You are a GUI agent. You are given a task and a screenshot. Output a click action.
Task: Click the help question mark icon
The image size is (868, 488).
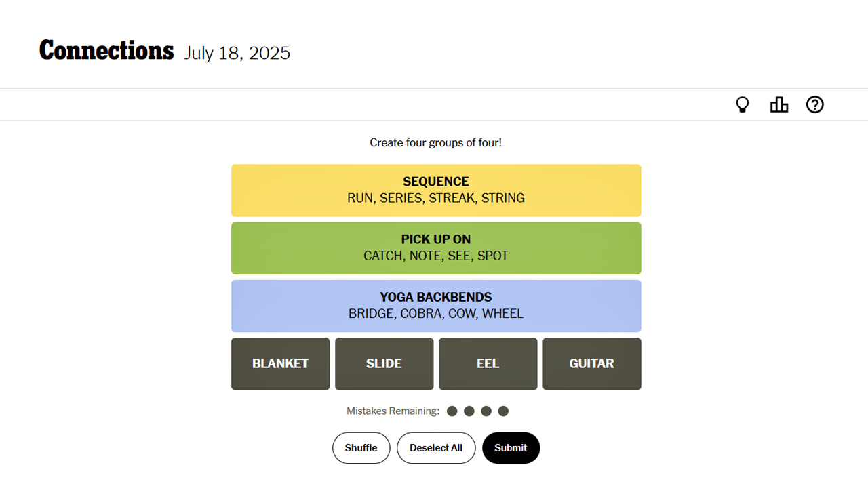pyautogui.click(x=815, y=104)
